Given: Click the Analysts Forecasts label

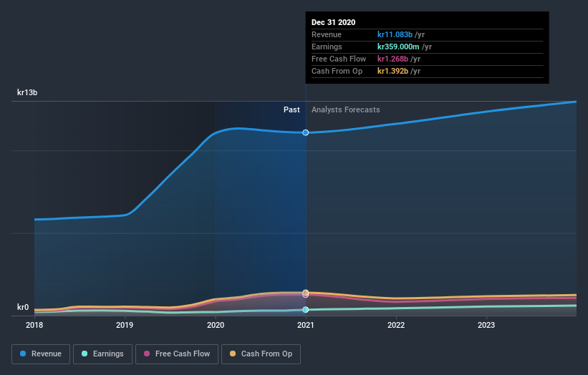Looking at the screenshot, I should pyautogui.click(x=346, y=109).
